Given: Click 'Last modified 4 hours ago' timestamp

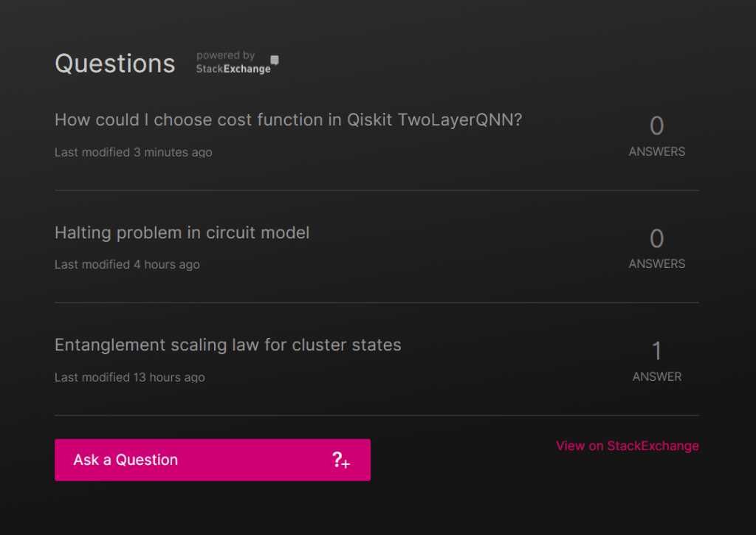Looking at the screenshot, I should pyautogui.click(x=127, y=264).
